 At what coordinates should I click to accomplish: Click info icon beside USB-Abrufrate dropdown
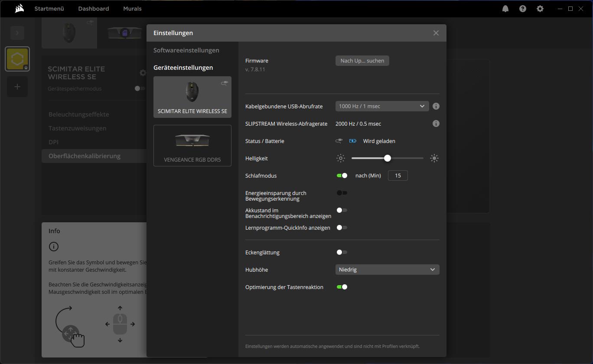[436, 106]
